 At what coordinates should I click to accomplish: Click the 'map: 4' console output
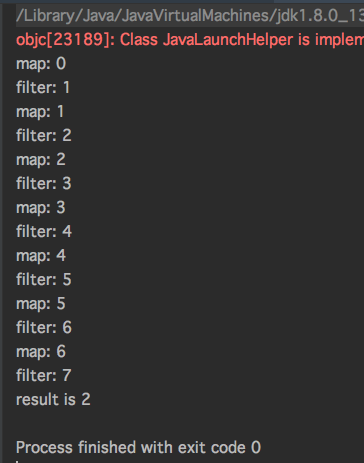click(x=41, y=256)
